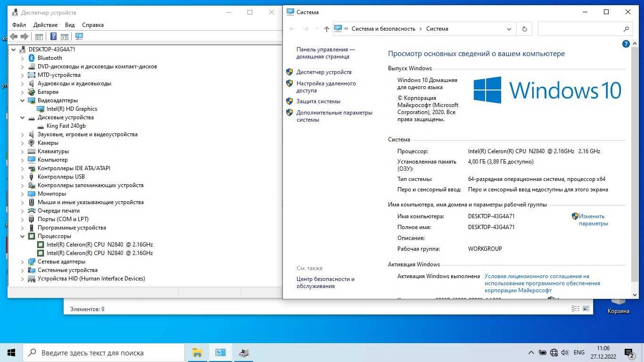Show hidden system tray icons chevron
This screenshot has height=362, width=644.
[531, 353]
